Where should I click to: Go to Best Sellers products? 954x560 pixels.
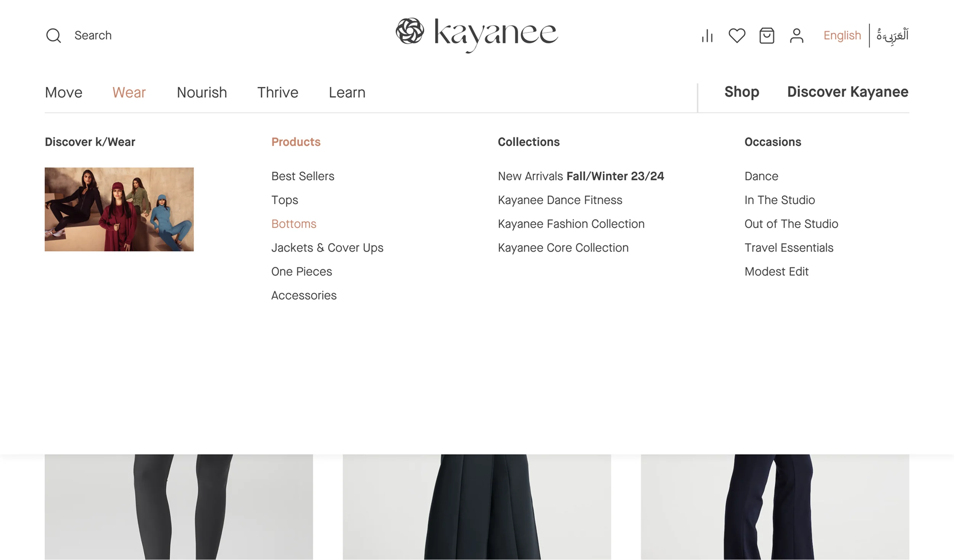[303, 176]
